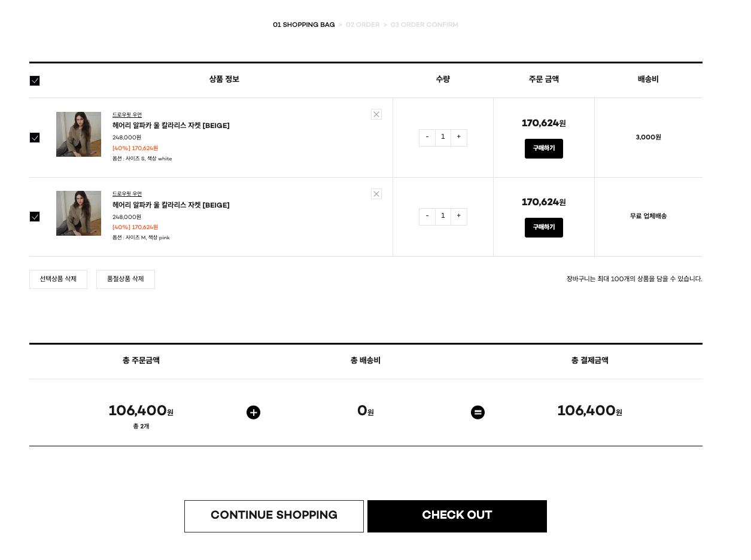751x560 pixels.
Task: Remove the size S white jacket item
Action: (376, 114)
